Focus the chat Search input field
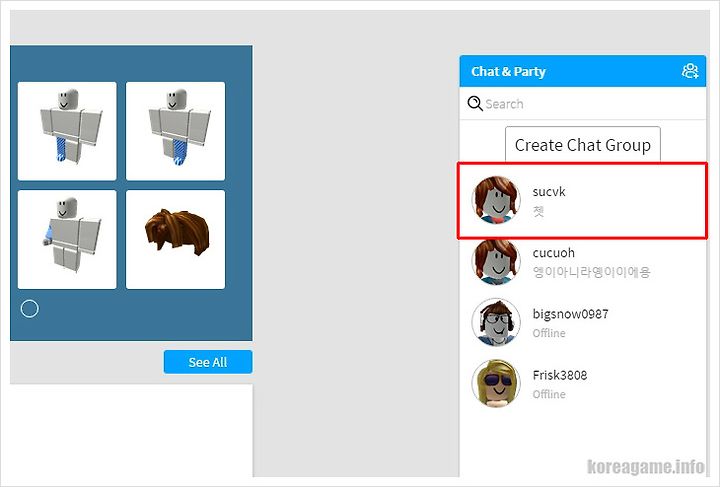The height and width of the screenshot is (487, 720). coord(583,104)
